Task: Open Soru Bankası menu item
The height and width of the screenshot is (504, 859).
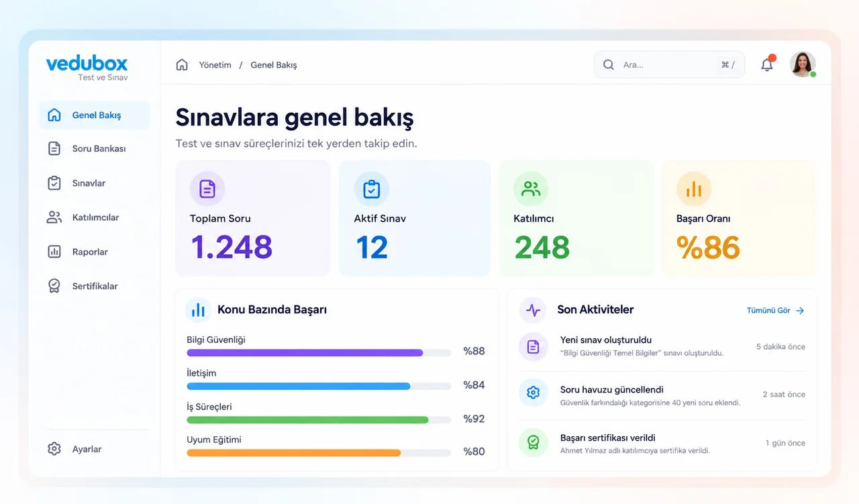Action: click(94, 148)
